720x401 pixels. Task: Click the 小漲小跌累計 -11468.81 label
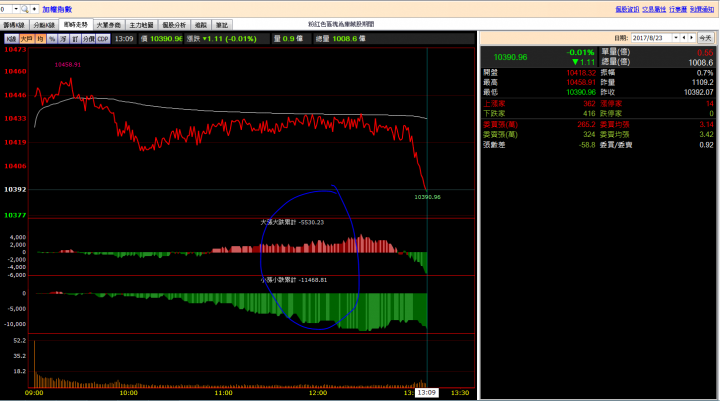pyautogui.click(x=294, y=280)
